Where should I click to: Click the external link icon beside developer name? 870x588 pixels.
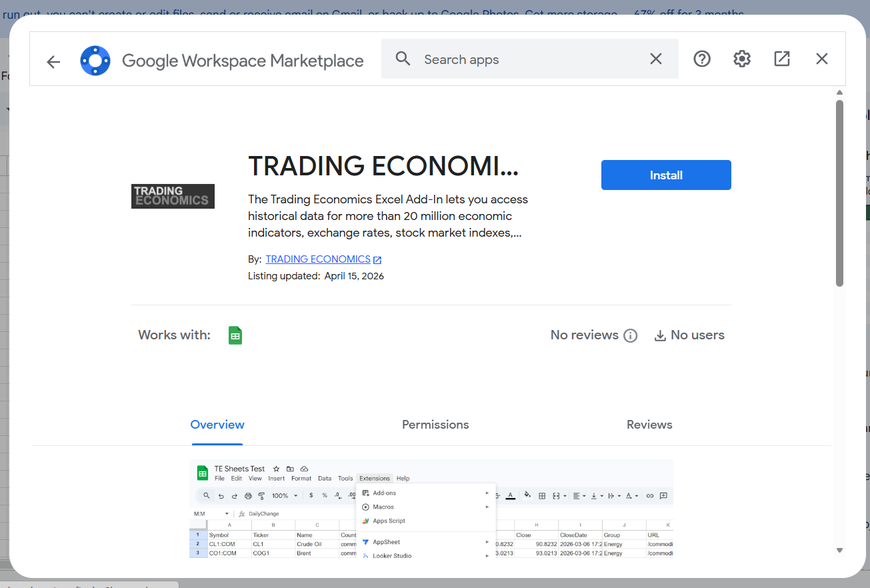pyautogui.click(x=377, y=260)
